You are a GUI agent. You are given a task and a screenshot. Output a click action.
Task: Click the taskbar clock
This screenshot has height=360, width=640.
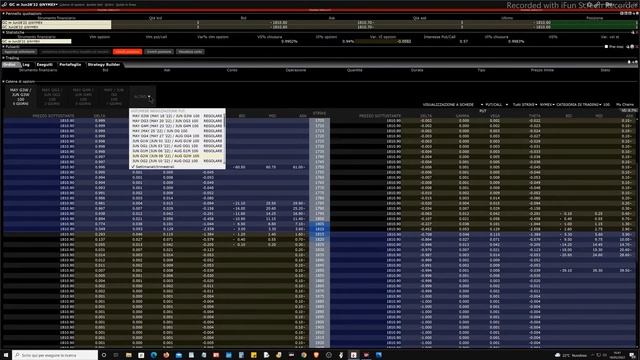pyautogui.click(x=617, y=355)
